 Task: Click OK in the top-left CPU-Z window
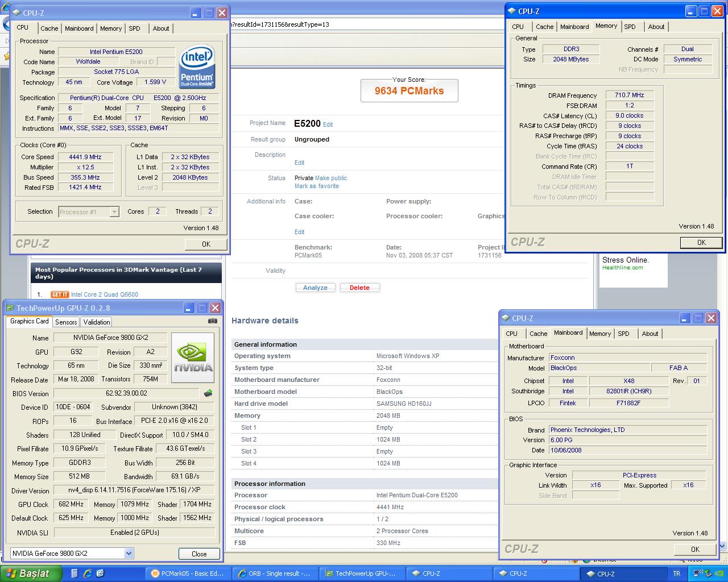[x=206, y=244]
